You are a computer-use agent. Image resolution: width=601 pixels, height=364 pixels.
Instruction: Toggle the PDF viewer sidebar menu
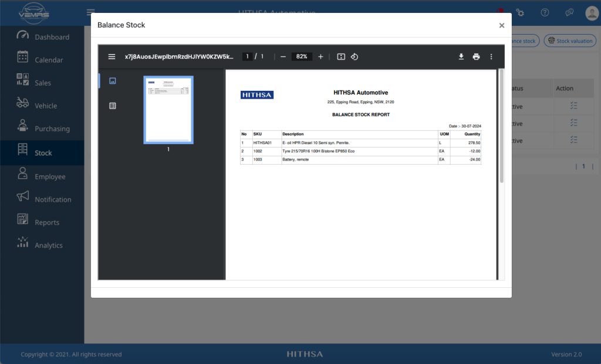pos(112,57)
